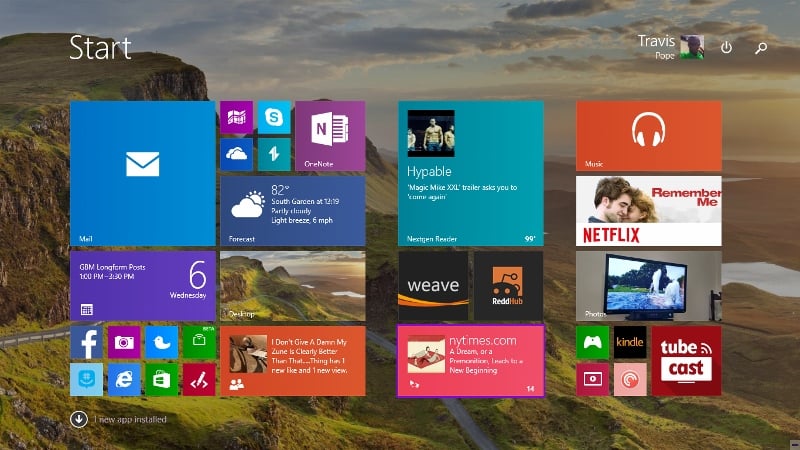Image resolution: width=800 pixels, height=450 pixels.
Task: Open the orange People notifications tile
Action: click(292, 361)
